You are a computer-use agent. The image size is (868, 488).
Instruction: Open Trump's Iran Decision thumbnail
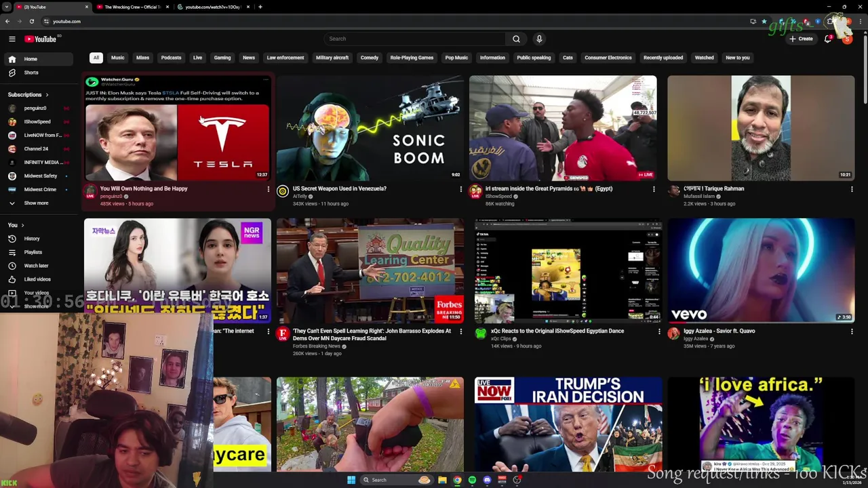(568, 424)
